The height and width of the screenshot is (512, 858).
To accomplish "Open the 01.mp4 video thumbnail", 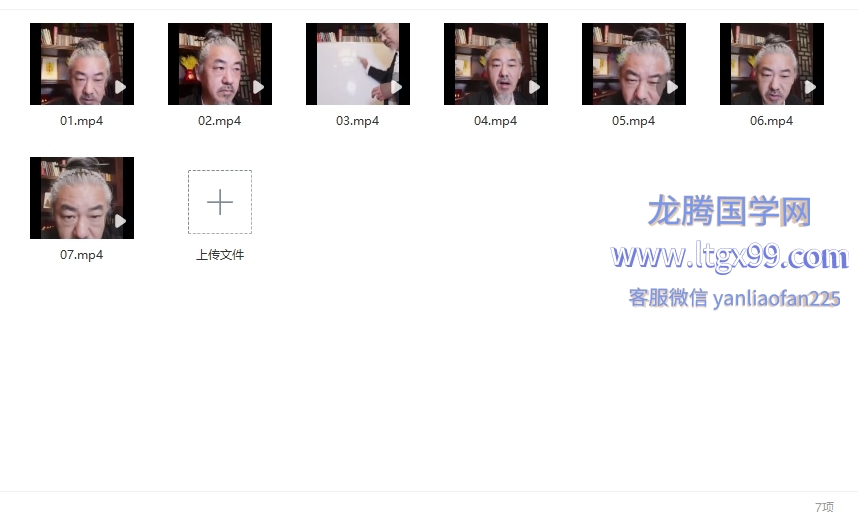I will coord(82,63).
